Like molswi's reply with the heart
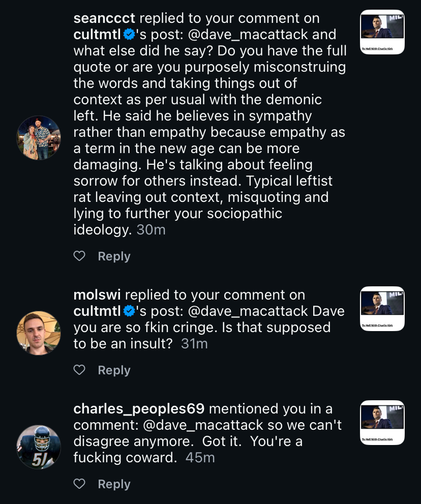The width and height of the screenshot is (421, 504). point(79,370)
